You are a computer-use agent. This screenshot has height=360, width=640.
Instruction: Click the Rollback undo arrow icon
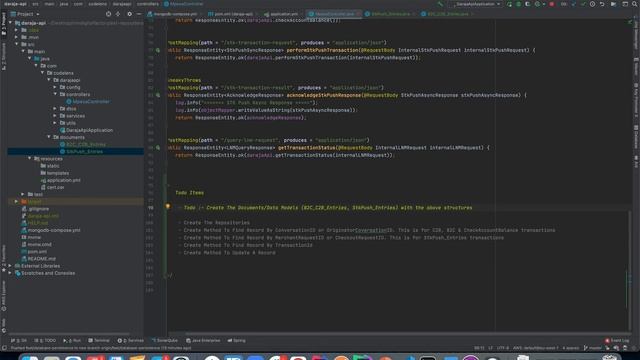602,4
